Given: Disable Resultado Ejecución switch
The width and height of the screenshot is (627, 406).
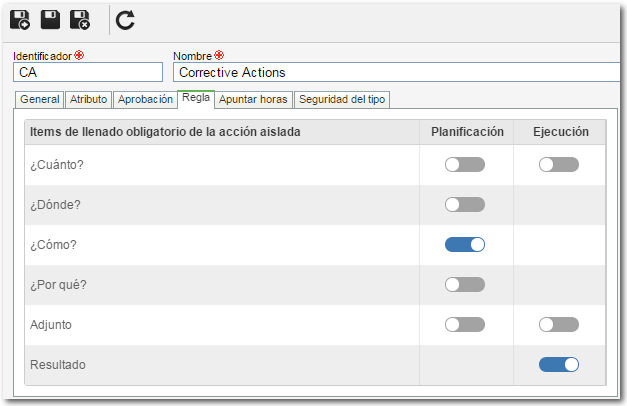Looking at the screenshot, I should pos(559,364).
